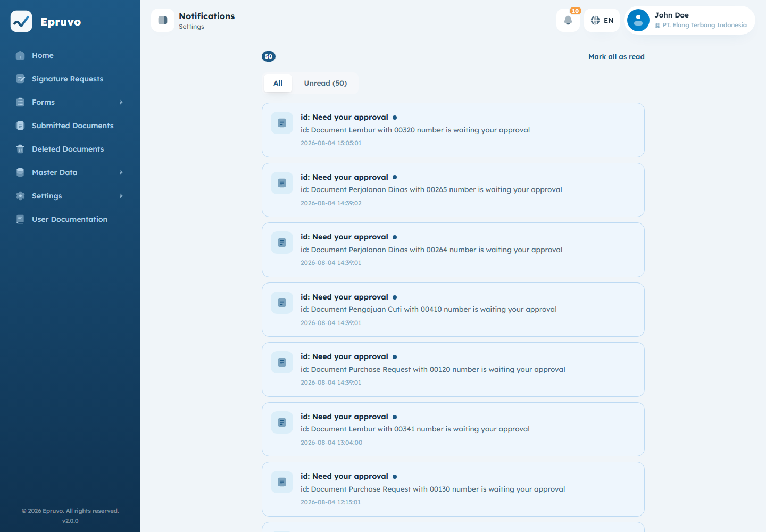Open notification about Purchase Request 00130
Viewport: 766px width, 532px height.
tap(453, 489)
